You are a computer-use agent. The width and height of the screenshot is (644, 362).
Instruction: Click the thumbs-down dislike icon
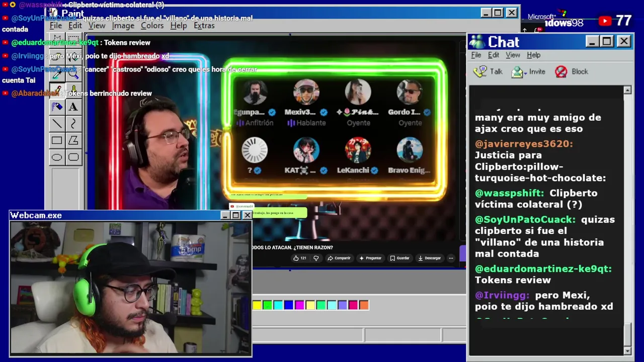pyautogui.click(x=316, y=258)
